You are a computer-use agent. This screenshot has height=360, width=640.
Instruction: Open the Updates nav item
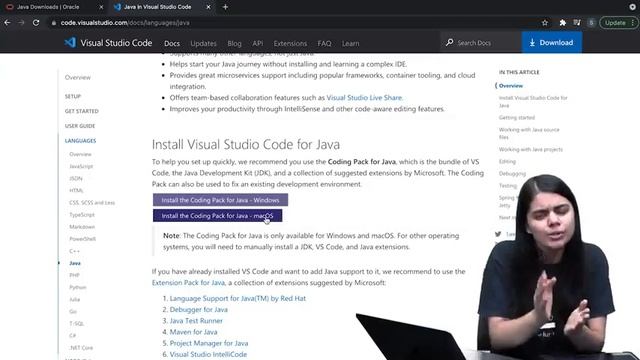point(203,43)
